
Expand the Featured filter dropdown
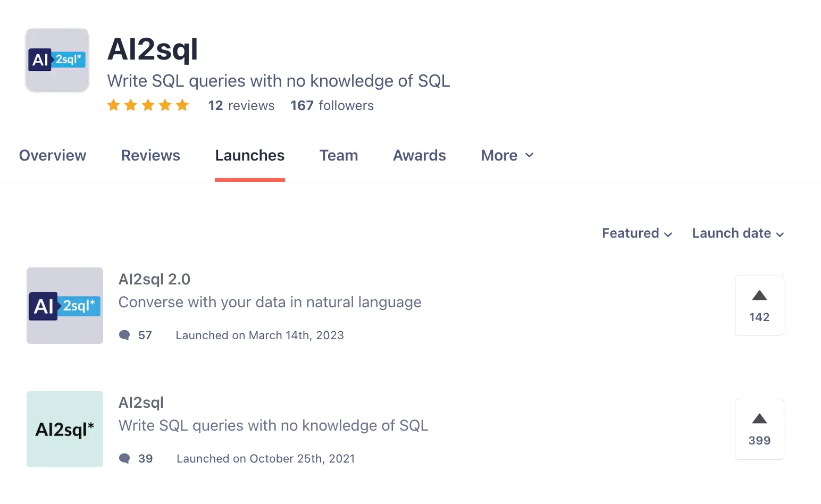[x=636, y=233]
